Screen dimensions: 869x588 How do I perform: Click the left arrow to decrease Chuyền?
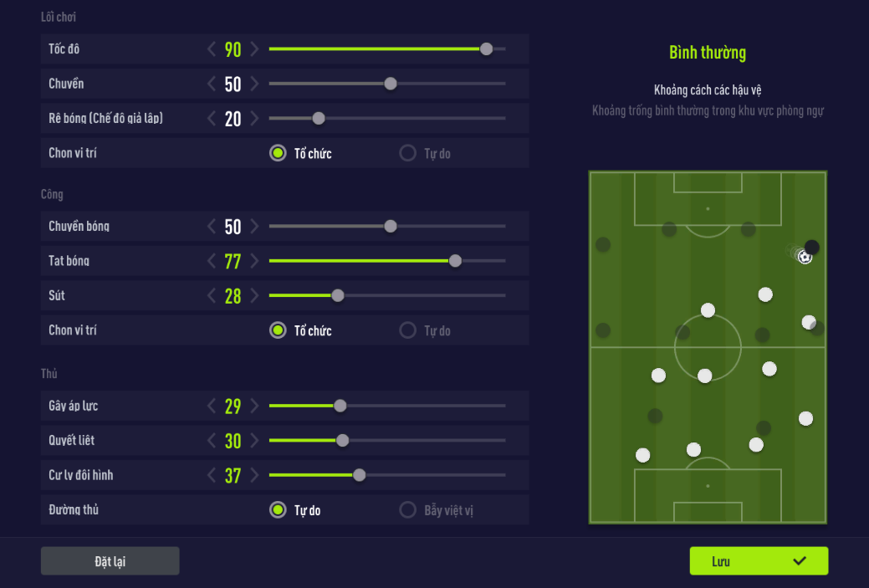pos(212,84)
